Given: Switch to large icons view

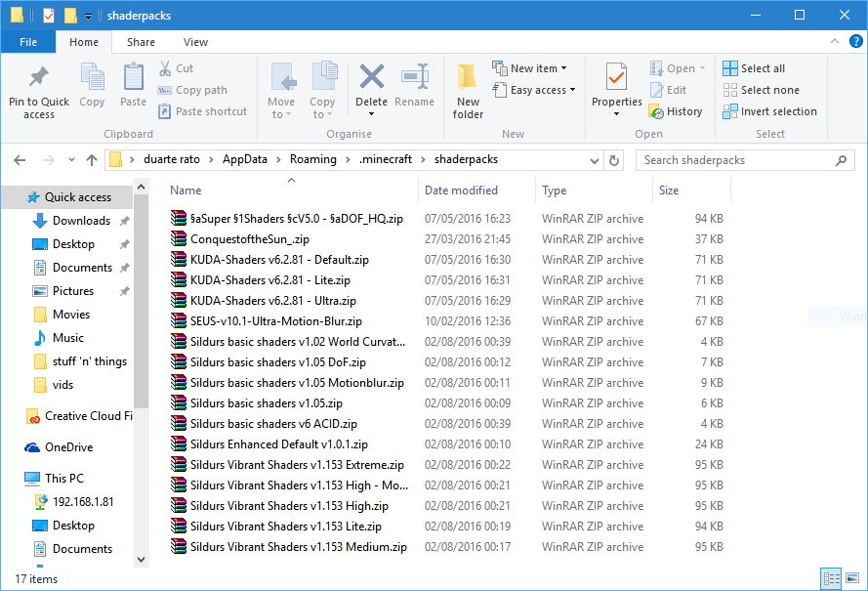Looking at the screenshot, I should 853,579.
